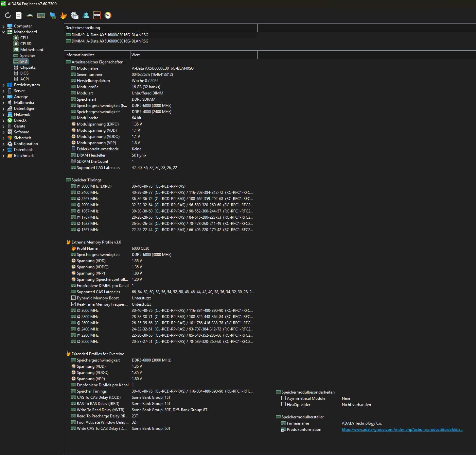Click the Extreme Memory Profile flame icon
The image size is (476, 455).
pos(68,242)
